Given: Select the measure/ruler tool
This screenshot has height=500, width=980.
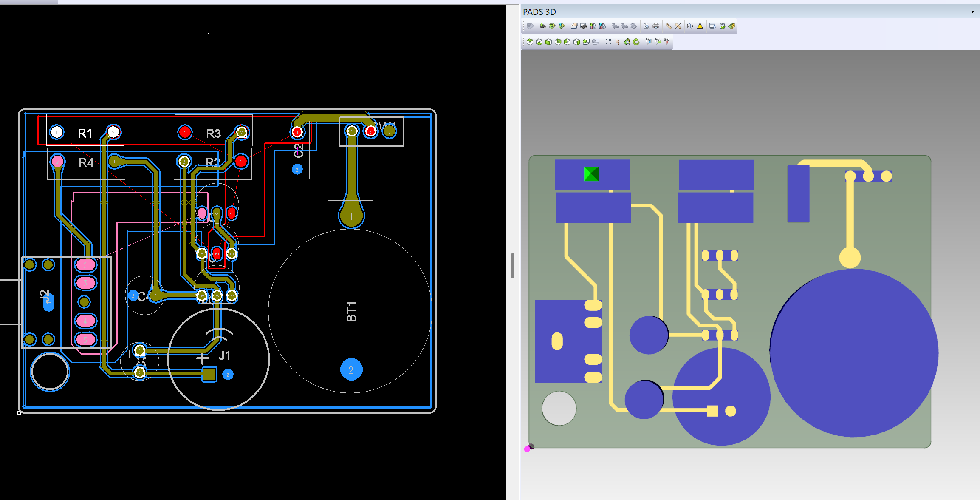Looking at the screenshot, I should (x=669, y=26).
